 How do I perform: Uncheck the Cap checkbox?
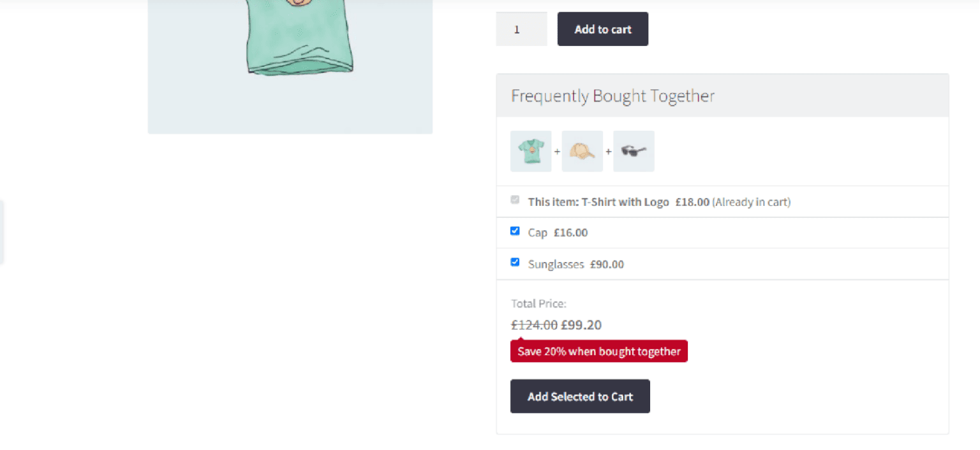[515, 231]
